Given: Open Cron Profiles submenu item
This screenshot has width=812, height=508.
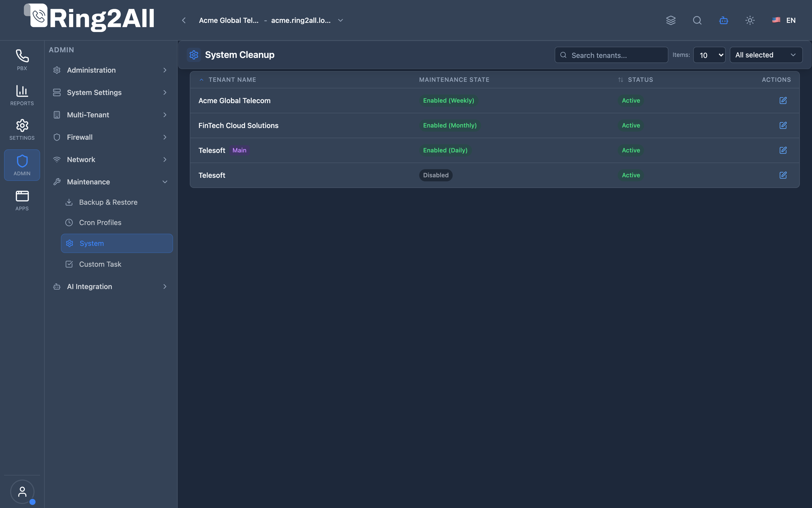Looking at the screenshot, I should [117, 223].
